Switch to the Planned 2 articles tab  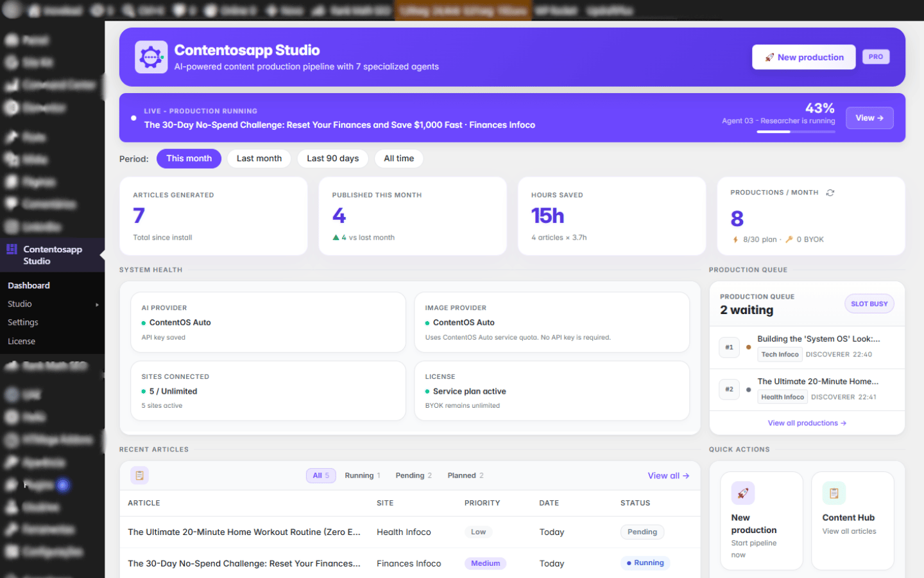(465, 475)
